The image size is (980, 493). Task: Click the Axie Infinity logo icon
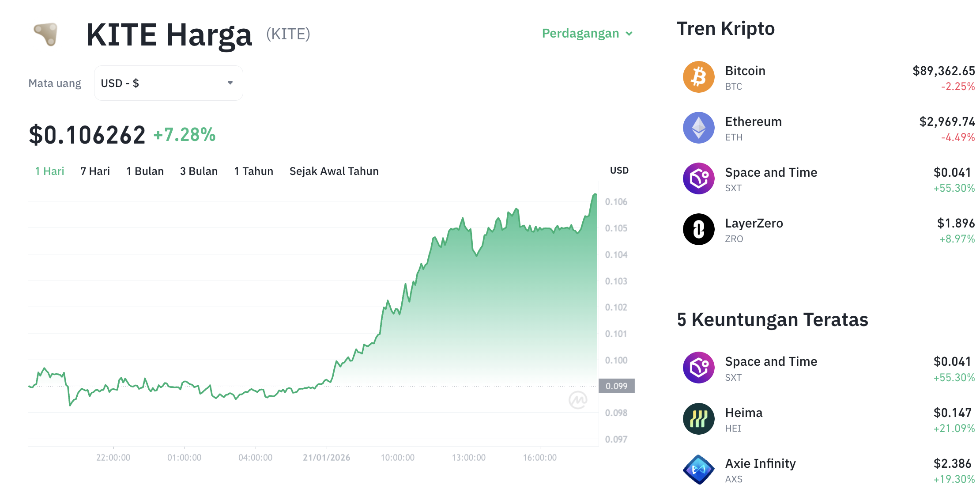click(698, 470)
